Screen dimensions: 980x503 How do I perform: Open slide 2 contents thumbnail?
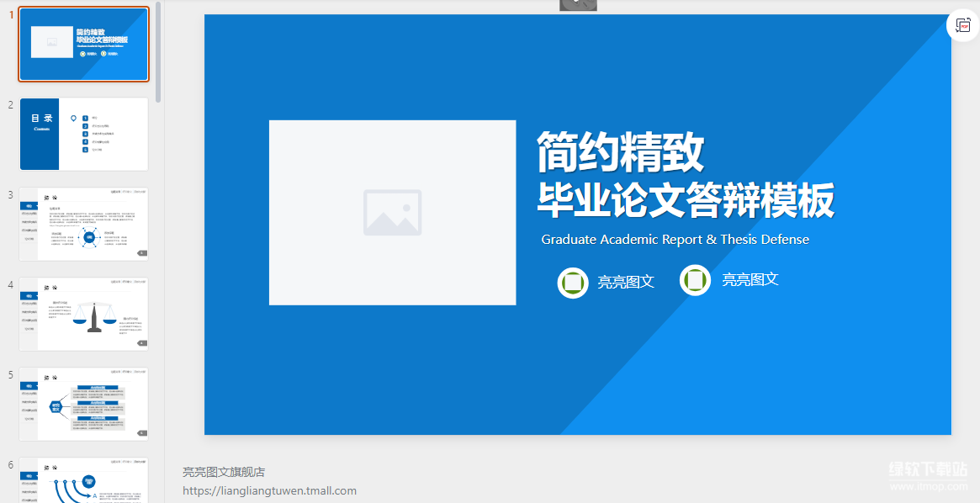pos(84,134)
